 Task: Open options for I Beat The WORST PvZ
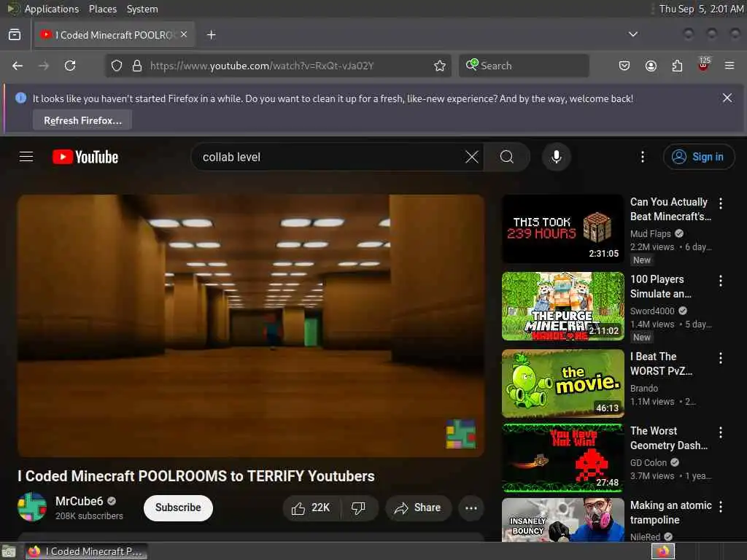point(720,358)
